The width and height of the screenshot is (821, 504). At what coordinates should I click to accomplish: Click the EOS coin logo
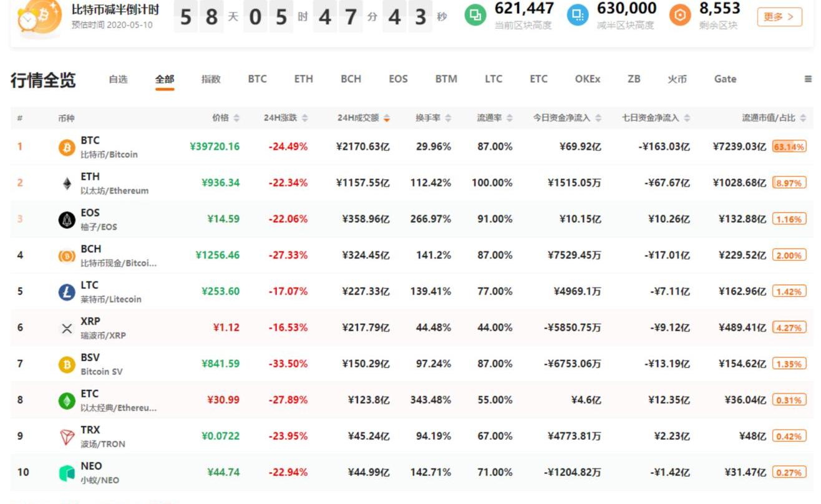(x=67, y=220)
